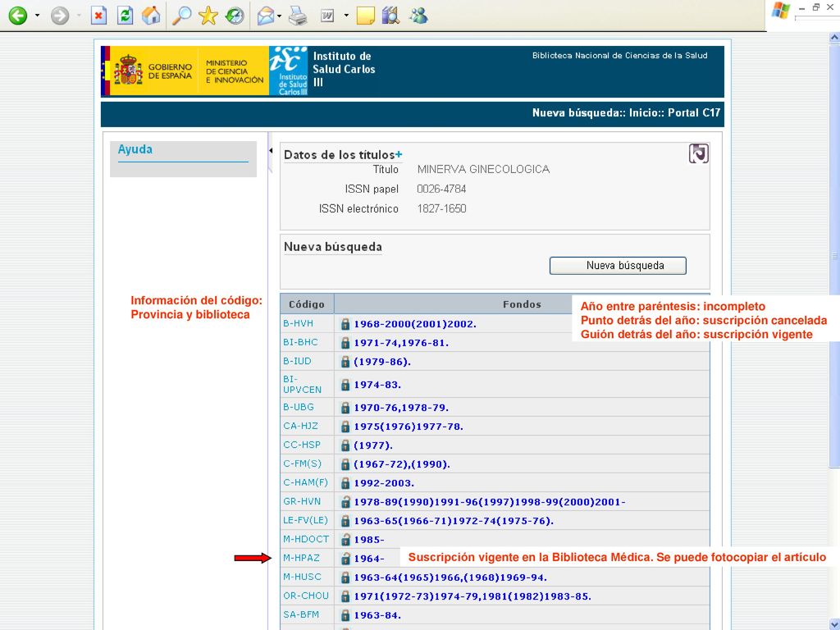Expand the Mail options dropdown arrow

[280, 16]
